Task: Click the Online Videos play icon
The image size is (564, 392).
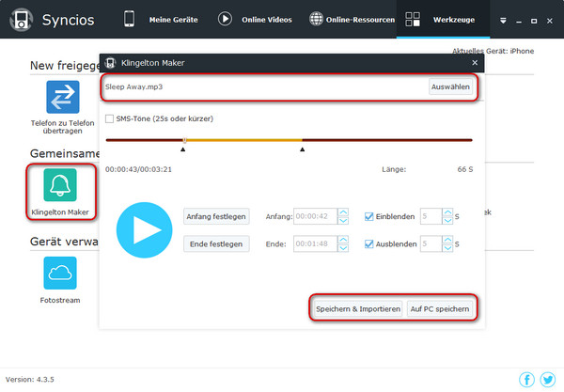Action: pyautogui.click(x=225, y=19)
